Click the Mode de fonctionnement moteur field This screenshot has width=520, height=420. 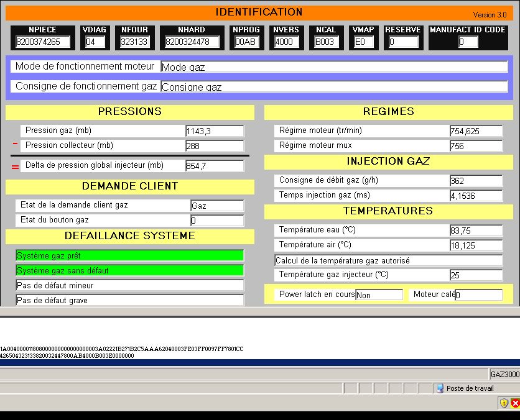[334, 67]
